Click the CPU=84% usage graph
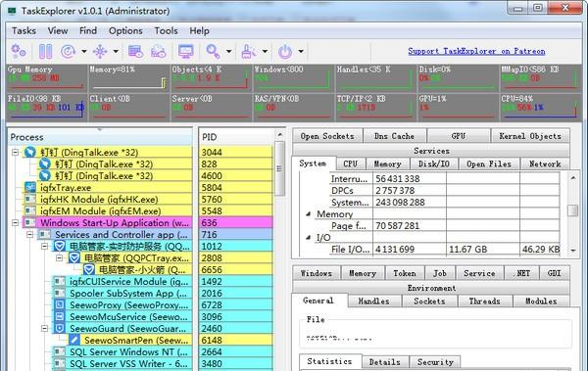This screenshot has height=371, width=588. click(x=540, y=107)
